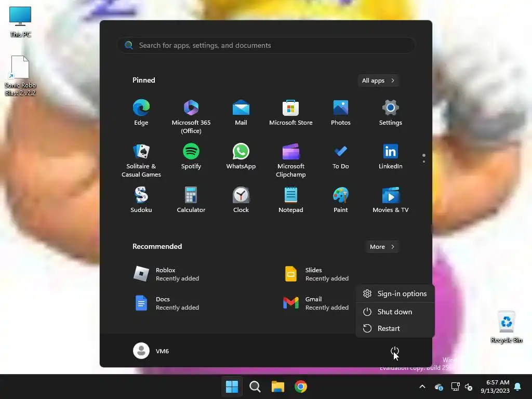Open File Explorer from taskbar
The width and height of the screenshot is (532, 399).
278,387
